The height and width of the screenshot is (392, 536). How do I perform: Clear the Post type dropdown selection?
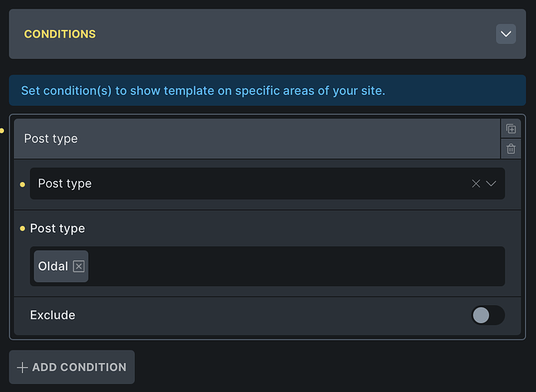coord(476,183)
